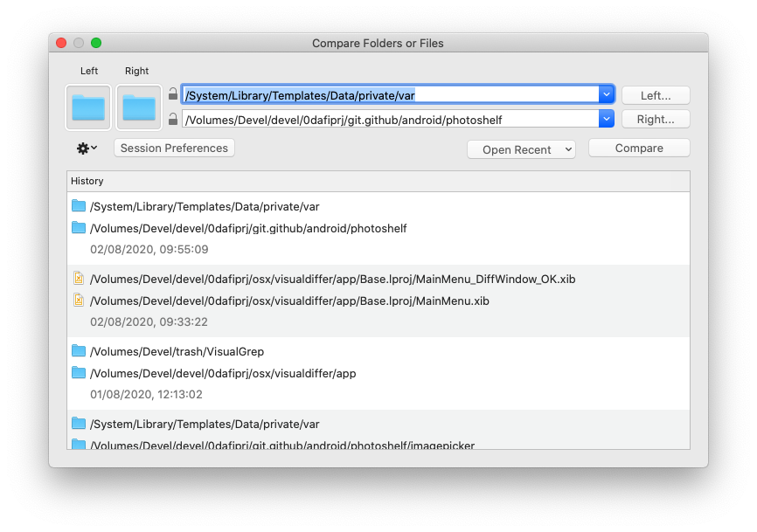Click the Right... browse button
This screenshot has height=532, width=757.
tap(656, 119)
